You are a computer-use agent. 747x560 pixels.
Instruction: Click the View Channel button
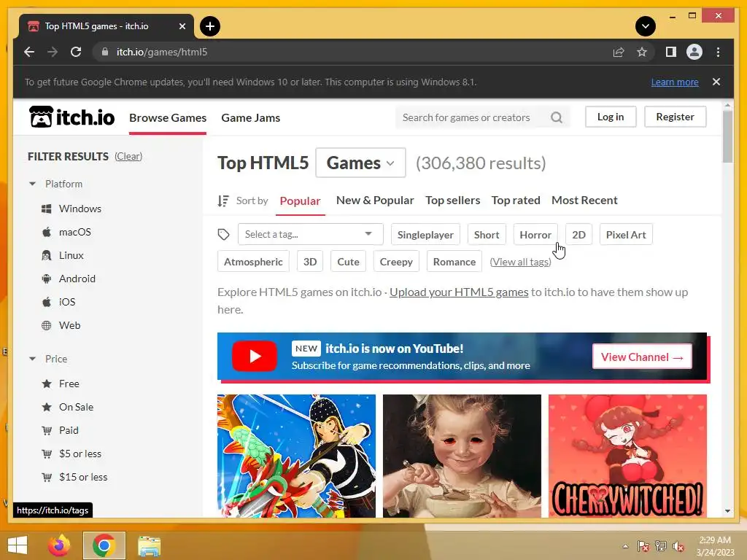642,357
